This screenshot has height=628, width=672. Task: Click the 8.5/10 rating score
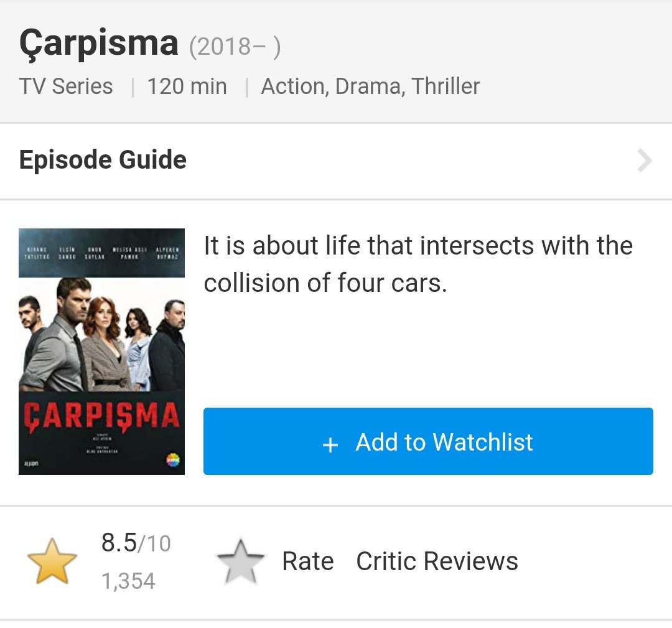(x=136, y=543)
